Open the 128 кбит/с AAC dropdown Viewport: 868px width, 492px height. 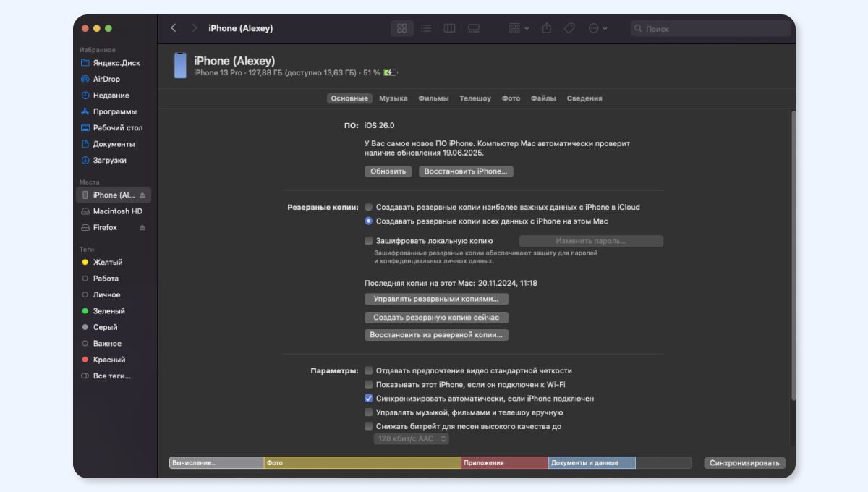pyautogui.click(x=412, y=438)
